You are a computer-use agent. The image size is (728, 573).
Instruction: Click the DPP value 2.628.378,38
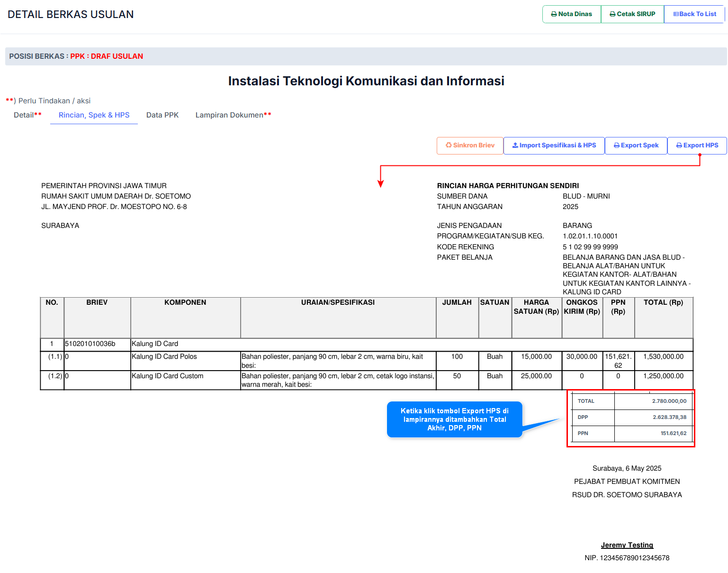[x=669, y=418]
